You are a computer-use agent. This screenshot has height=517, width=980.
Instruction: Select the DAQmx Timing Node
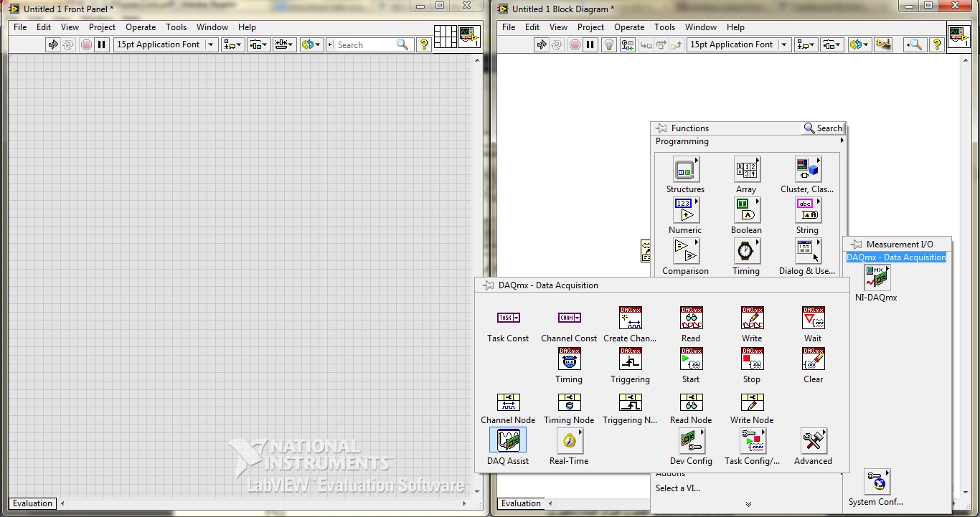tap(569, 402)
